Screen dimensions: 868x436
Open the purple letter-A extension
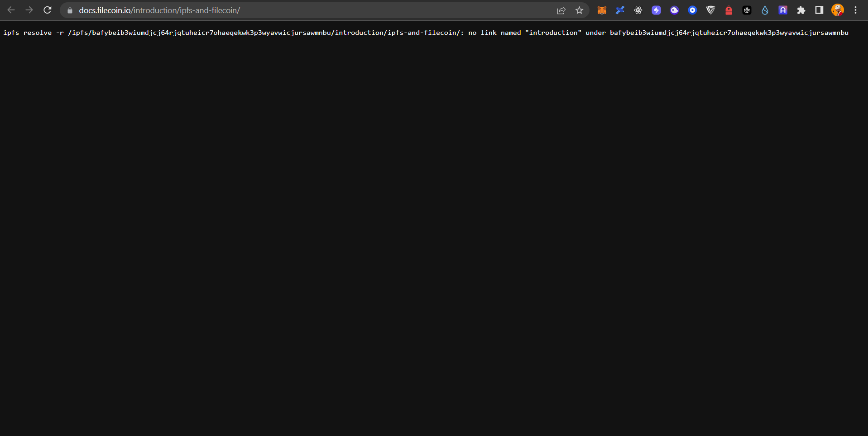tap(783, 10)
